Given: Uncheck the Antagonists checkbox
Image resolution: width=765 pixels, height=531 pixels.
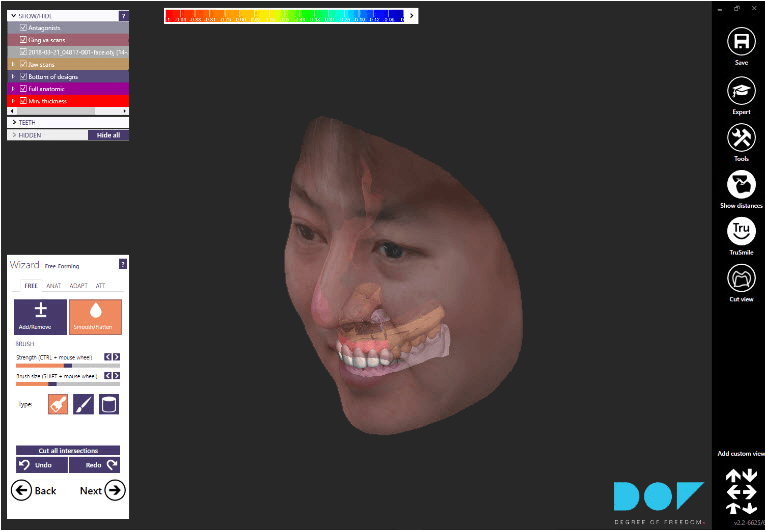Looking at the screenshot, I should 23,28.
